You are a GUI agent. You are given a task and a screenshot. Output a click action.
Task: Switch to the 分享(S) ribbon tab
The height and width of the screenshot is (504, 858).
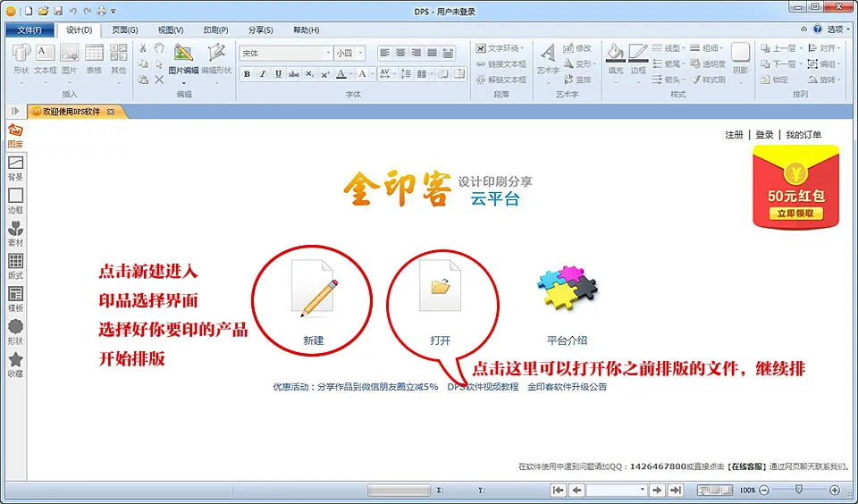260,30
